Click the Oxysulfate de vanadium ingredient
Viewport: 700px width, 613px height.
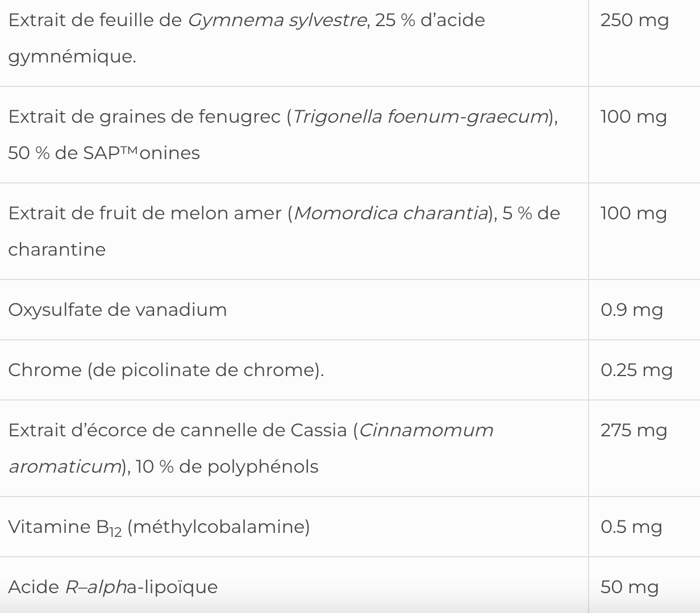coord(118,310)
